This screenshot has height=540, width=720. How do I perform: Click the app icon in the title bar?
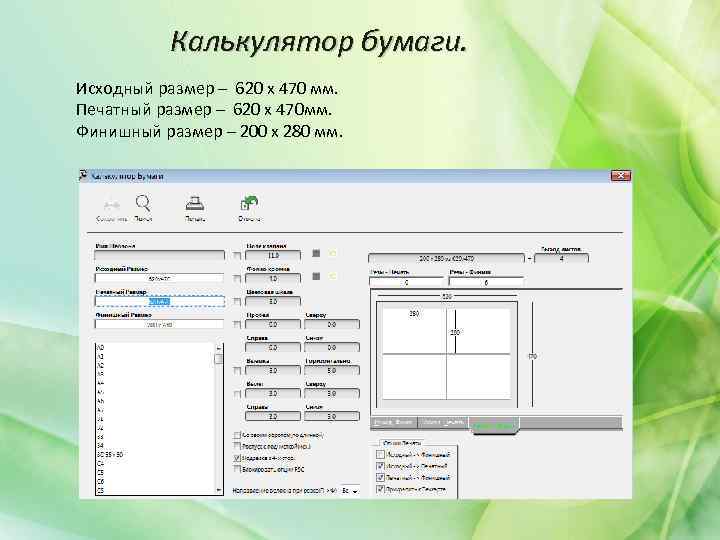click(83, 175)
